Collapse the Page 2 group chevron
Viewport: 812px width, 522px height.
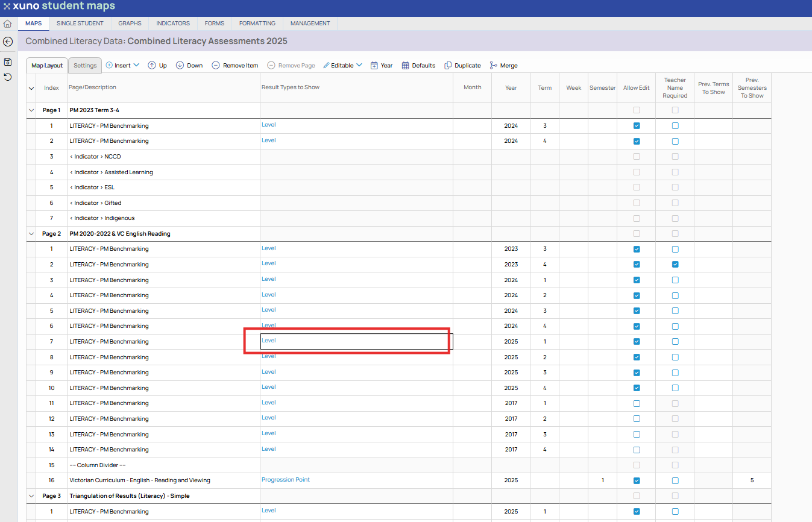(x=31, y=234)
